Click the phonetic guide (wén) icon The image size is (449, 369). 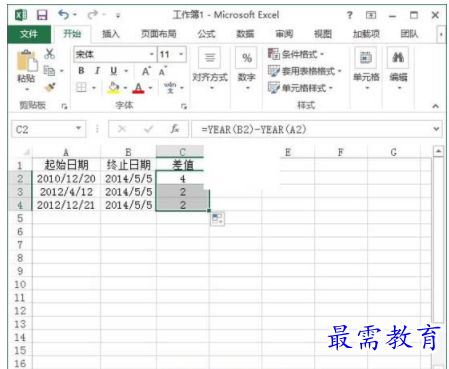tap(170, 87)
